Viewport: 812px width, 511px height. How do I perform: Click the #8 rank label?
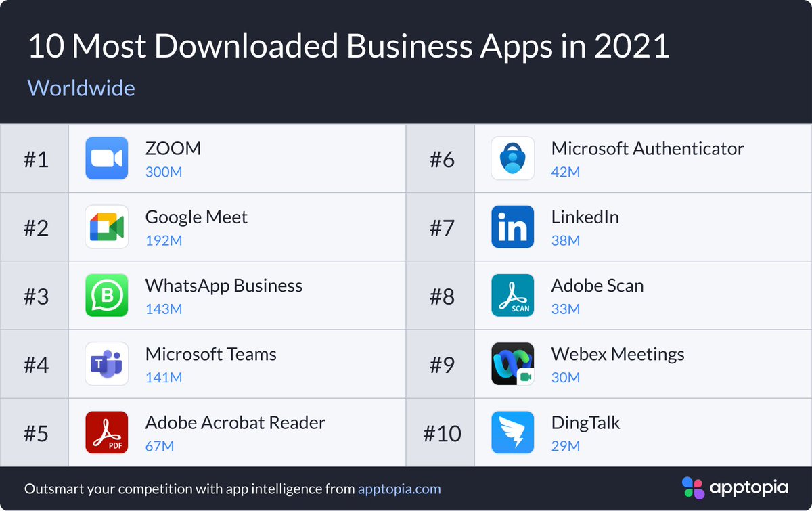(443, 296)
